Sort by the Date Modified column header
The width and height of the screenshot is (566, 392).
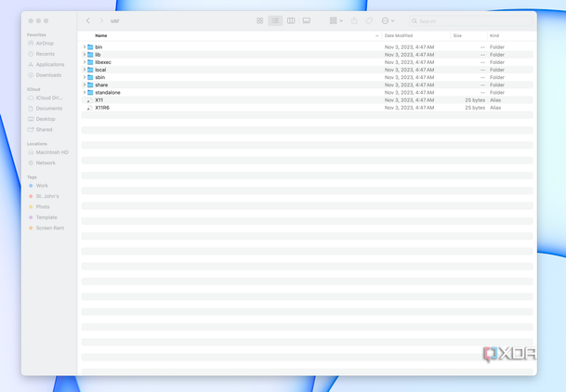pyautogui.click(x=399, y=35)
